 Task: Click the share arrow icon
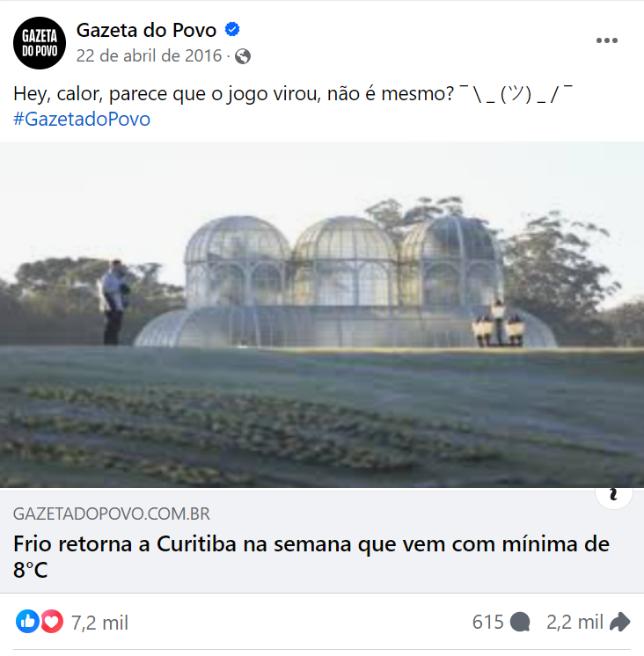coord(619,622)
